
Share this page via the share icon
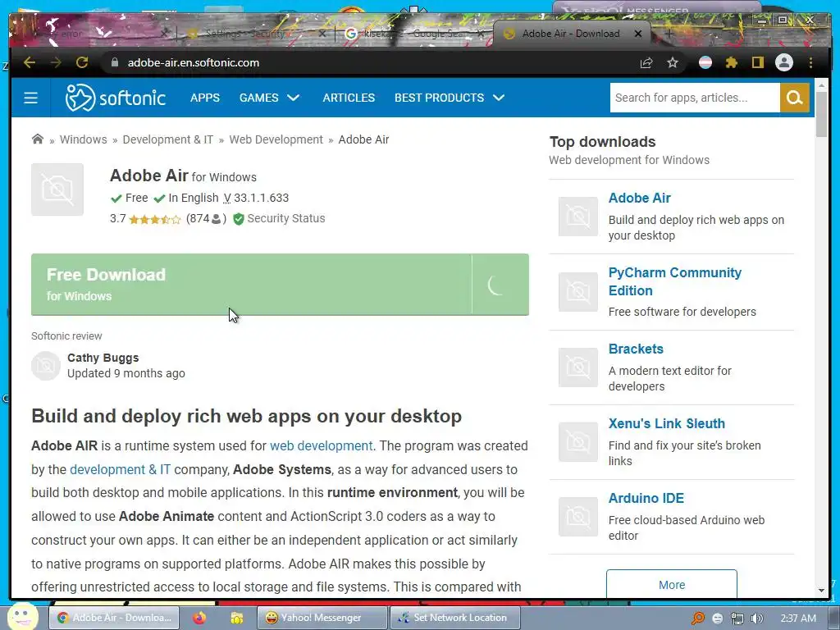646,62
